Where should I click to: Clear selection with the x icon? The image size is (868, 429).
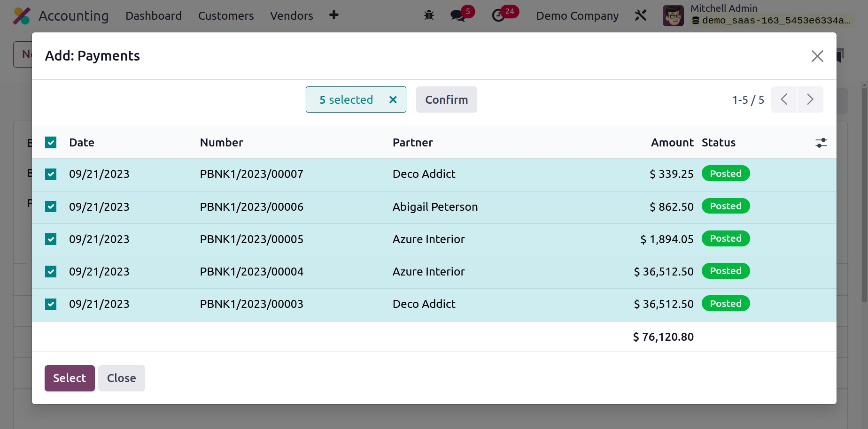pos(393,100)
